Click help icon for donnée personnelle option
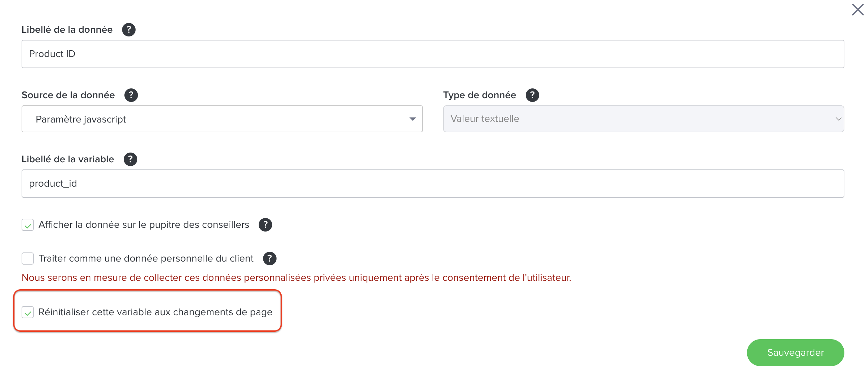Viewport: 868px width, 378px height. tap(269, 259)
